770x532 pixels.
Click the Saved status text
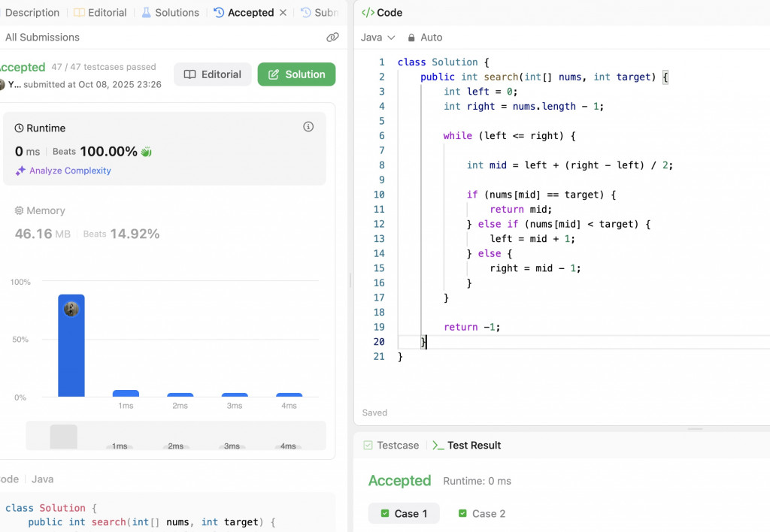pos(374,413)
